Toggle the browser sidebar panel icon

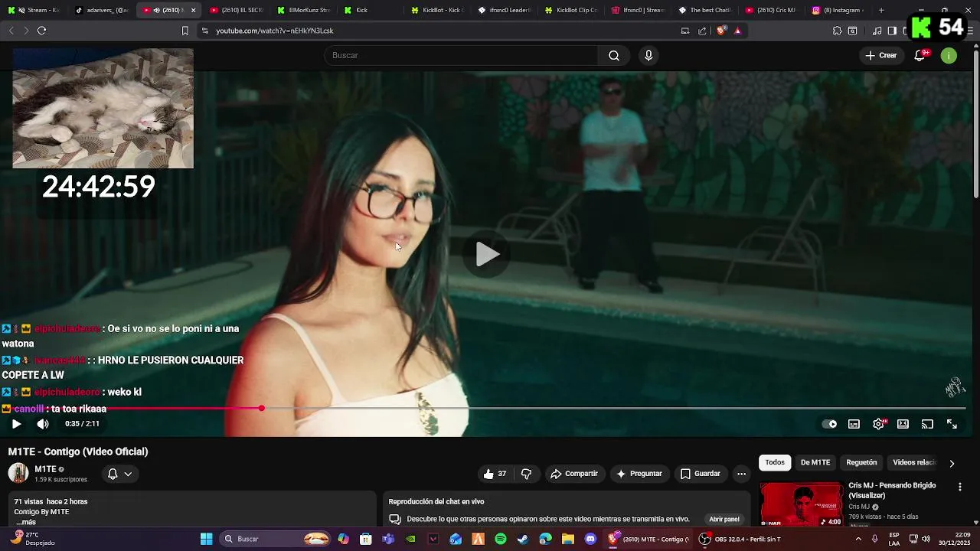coord(892,31)
